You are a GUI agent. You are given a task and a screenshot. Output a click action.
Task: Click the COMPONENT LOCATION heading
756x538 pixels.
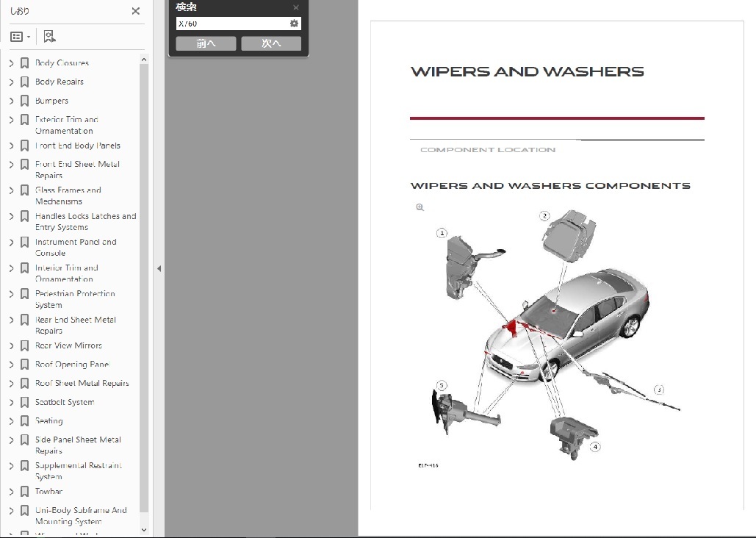tap(487, 150)
